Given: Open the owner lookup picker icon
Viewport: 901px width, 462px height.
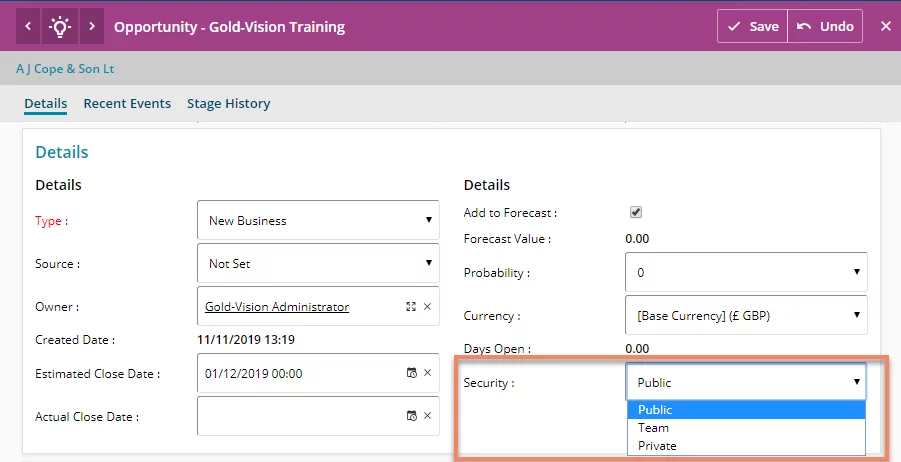Looking at the screenshot, I should 411,307.
